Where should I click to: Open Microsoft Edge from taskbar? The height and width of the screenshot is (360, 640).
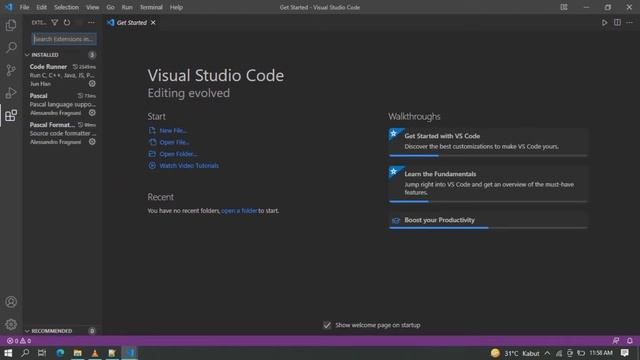60,353
